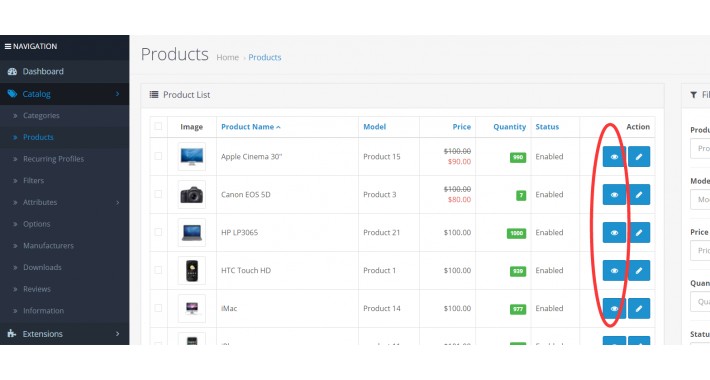Expand the Attributes submenu arrow

pyautogui.click(x=117, y=202)
